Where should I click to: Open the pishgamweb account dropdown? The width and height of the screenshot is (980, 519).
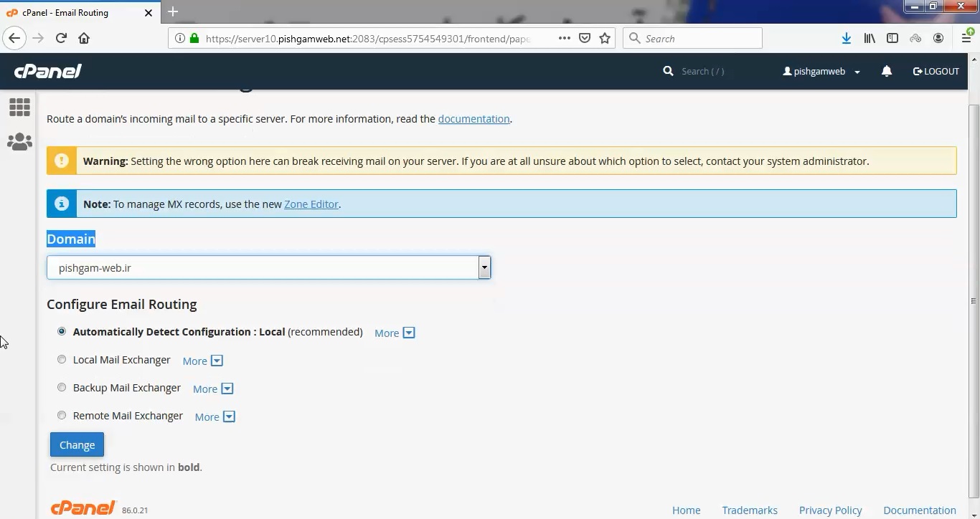(x=820, y=71)
